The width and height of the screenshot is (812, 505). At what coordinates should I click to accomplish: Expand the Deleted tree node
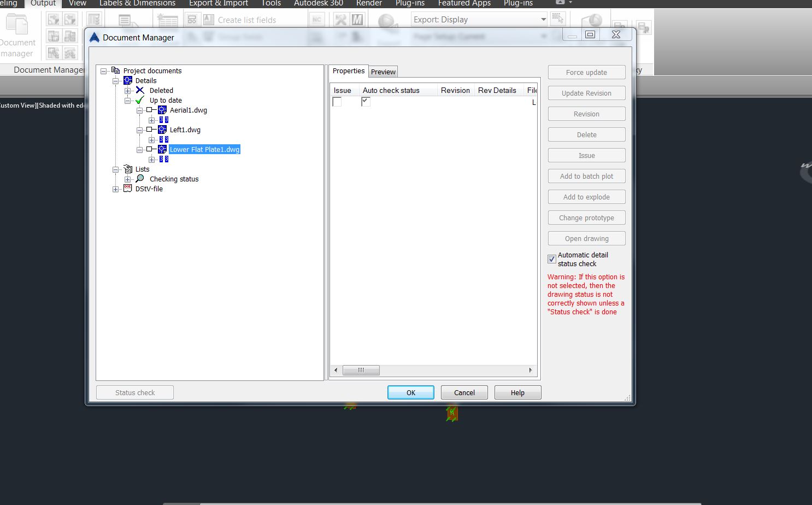(127, 90)
